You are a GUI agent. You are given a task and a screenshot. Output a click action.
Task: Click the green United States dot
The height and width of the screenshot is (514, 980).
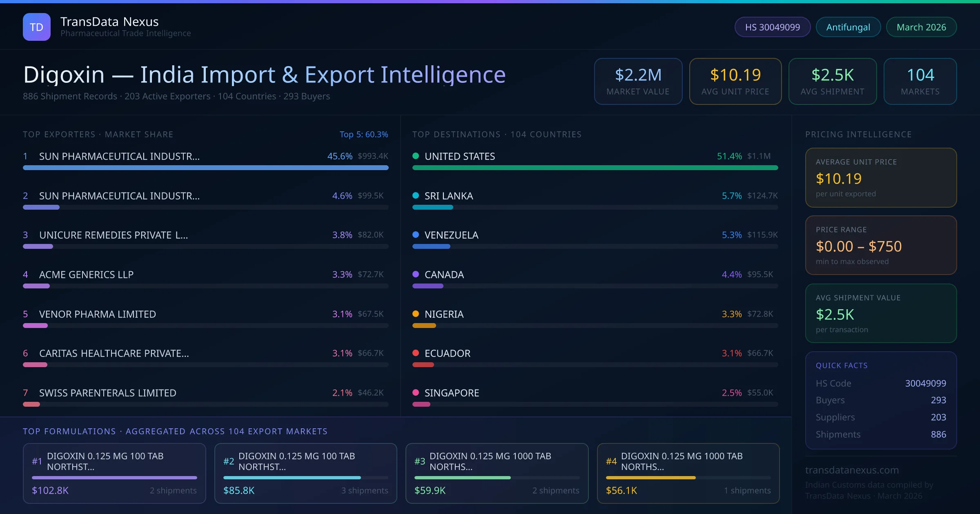[416, 156]
